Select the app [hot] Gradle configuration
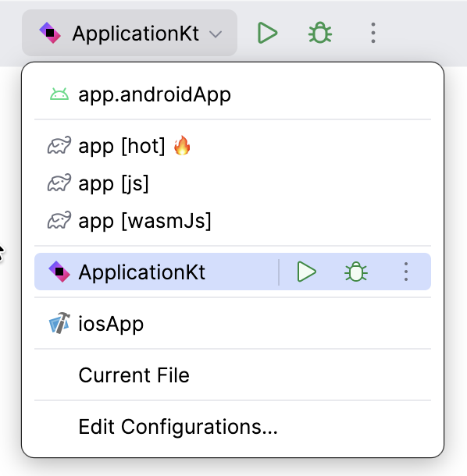This screenshot has height=476, width=467. click(233, 146)
